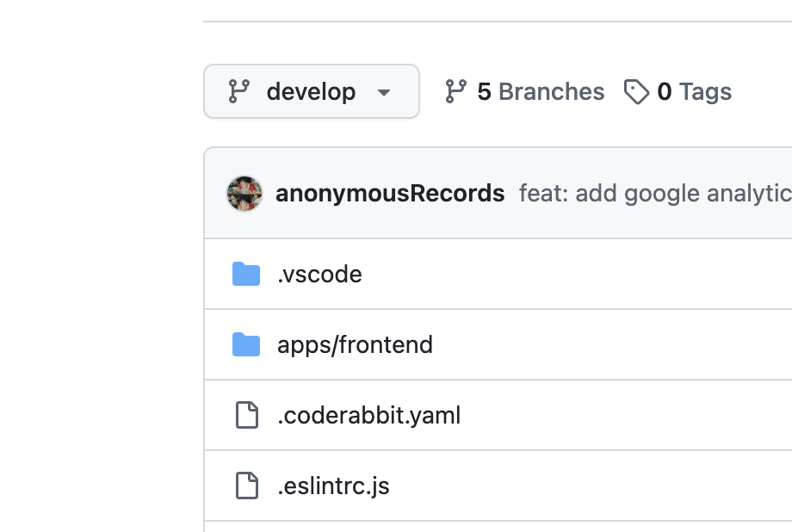The width and height of the screenshot is (792, 532).
Task: Expand the develop branch dropdown caret
Action: click(x=384, y=92)
